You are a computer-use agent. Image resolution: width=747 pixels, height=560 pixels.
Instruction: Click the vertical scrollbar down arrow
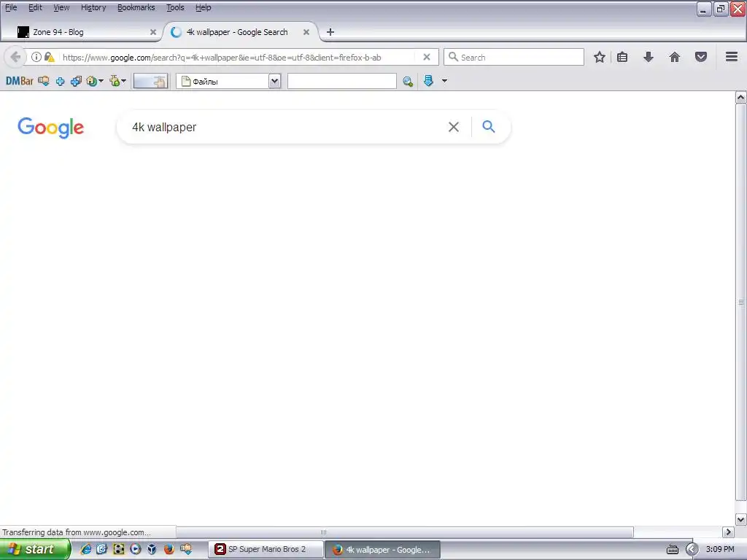click(741, 519)
